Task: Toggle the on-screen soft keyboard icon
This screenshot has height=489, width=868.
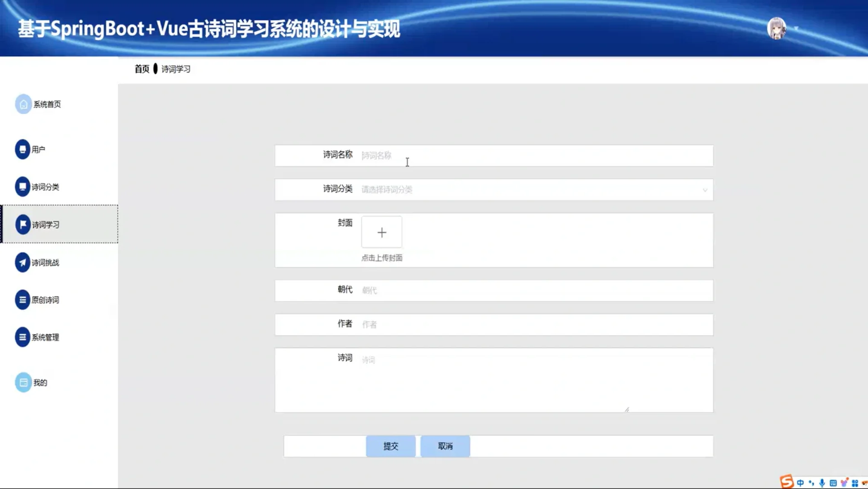Action: pos(834,482)
